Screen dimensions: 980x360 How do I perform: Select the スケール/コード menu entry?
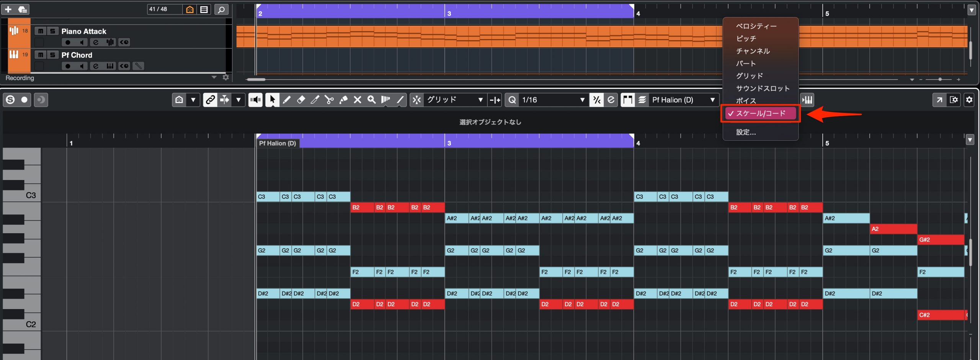tap(760, 113)
